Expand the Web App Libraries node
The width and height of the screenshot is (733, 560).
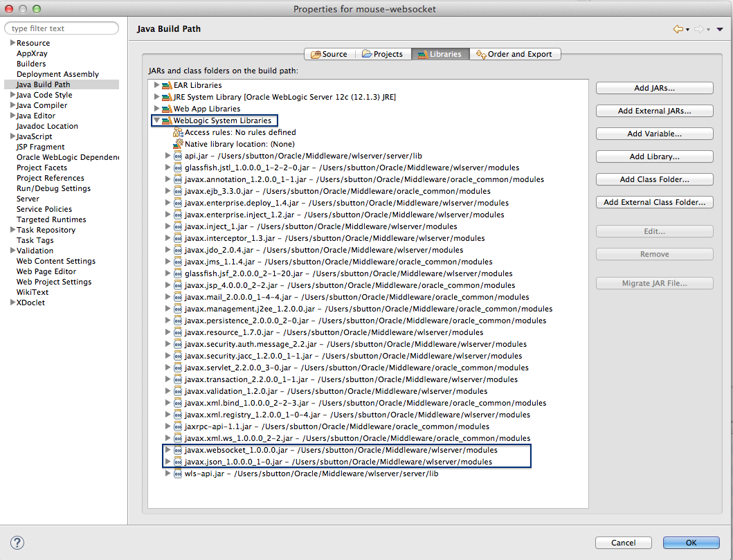point(156,109)
